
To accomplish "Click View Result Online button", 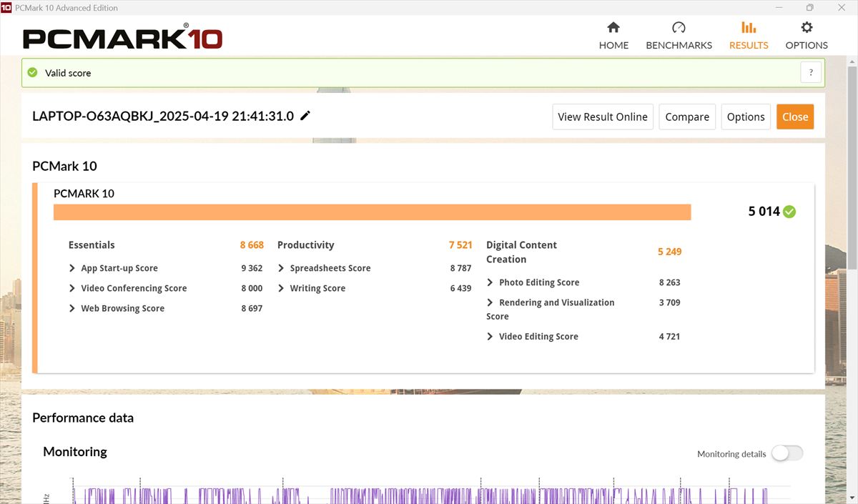I will [x=603, y=117].
